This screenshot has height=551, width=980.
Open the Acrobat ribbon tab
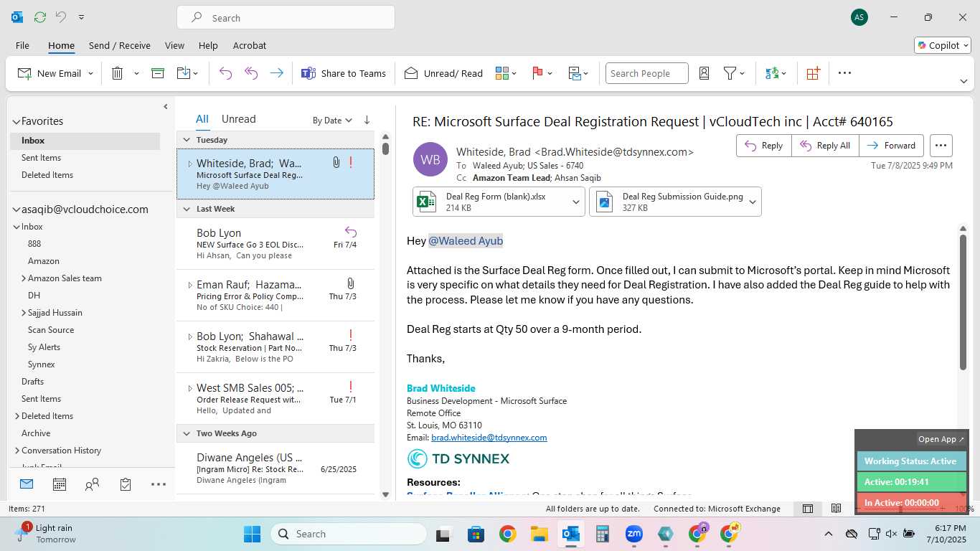pos(249,45)
